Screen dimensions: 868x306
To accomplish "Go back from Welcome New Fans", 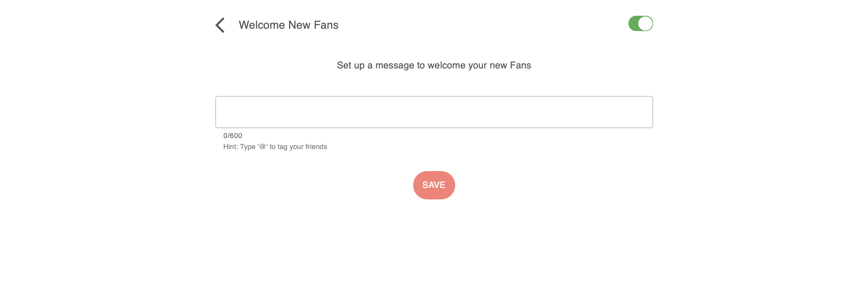I will pos(220,25).
